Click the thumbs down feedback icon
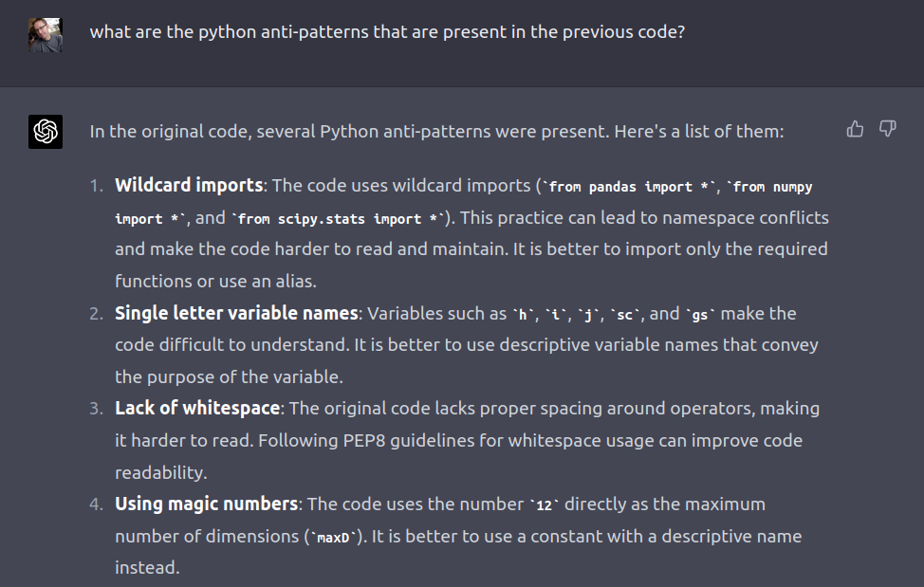The image size is (924, 587). coord(888,129)
